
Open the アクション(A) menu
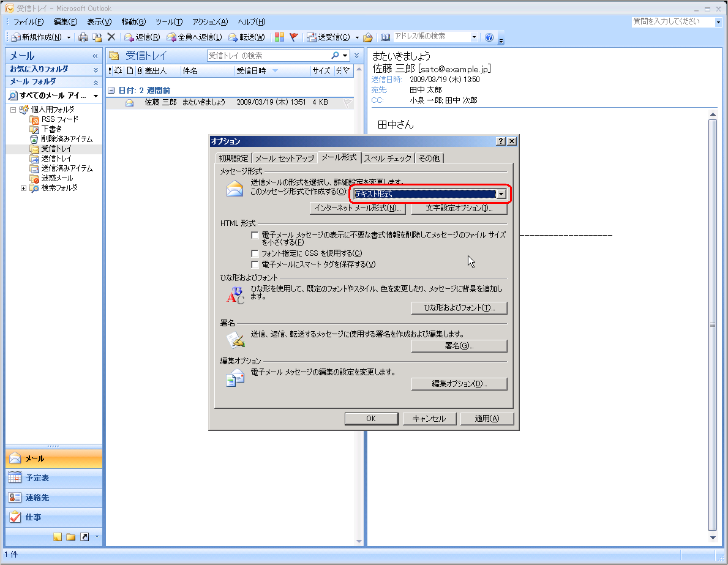tap(211, 22)
